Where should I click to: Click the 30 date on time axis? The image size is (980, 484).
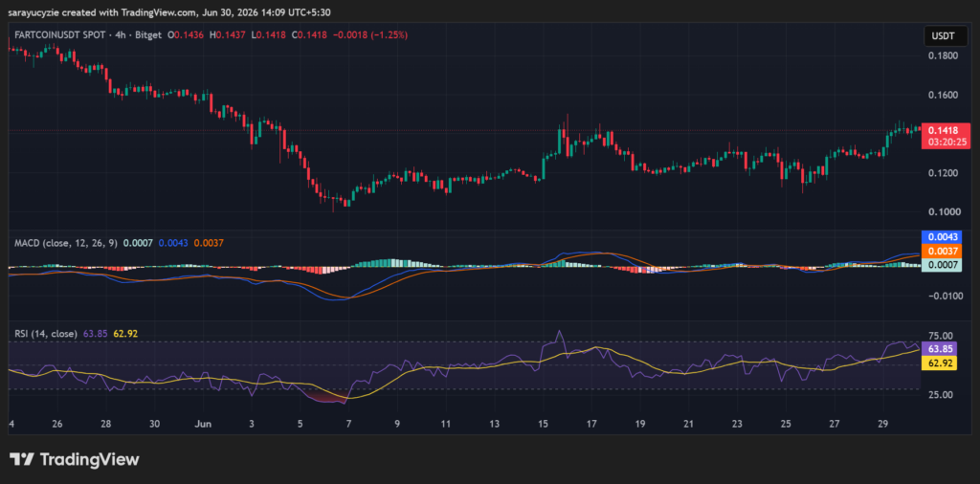pyautogui.click(x=155, y=424)
